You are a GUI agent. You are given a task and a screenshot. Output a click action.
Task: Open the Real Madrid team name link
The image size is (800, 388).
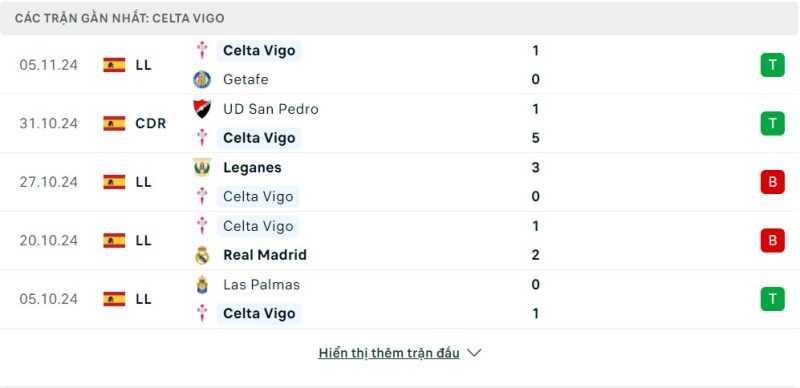(x=265, y=255)
